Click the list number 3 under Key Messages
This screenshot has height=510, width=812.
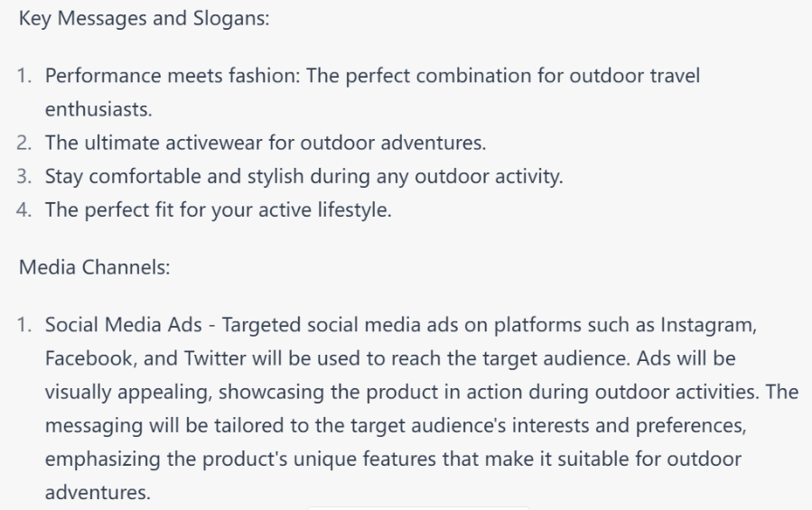(x=23, y=177)
